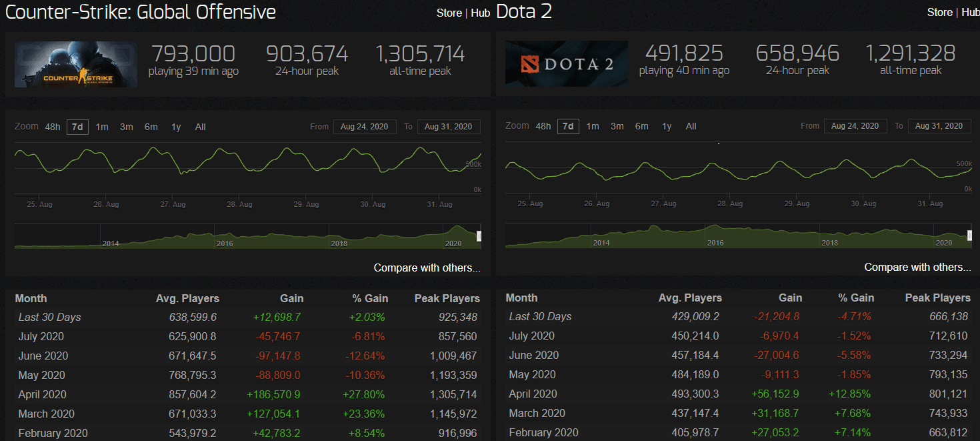Open the Dota 2 game banner thumbnail

click(567, 63)
